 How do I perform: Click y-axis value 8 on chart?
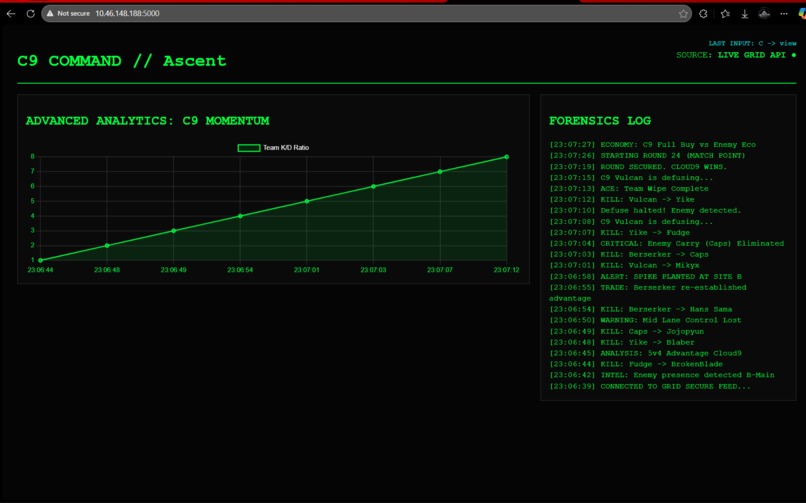32,157
